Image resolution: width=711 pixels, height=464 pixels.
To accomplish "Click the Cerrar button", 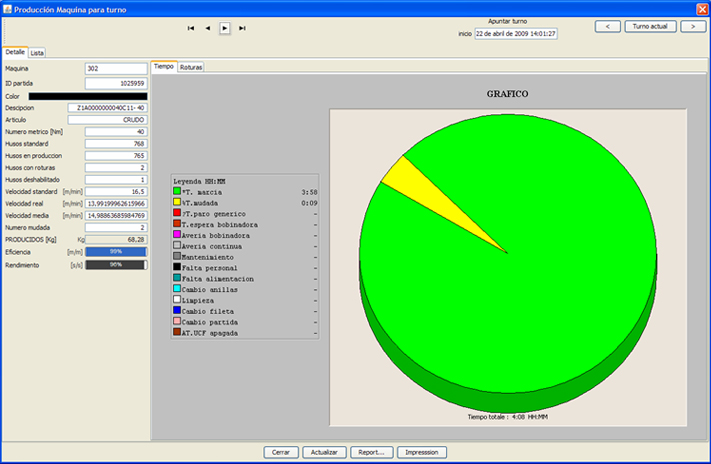I will coord(281,452).
